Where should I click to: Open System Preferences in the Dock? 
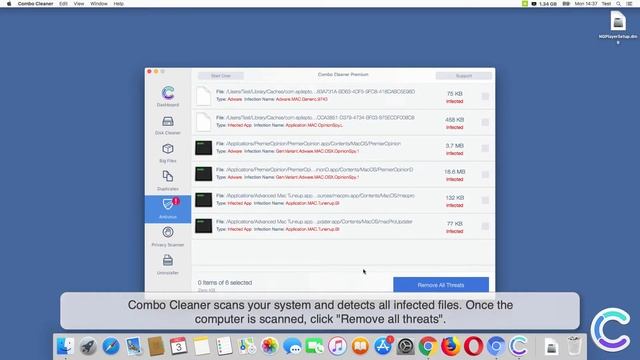[405, 346]
